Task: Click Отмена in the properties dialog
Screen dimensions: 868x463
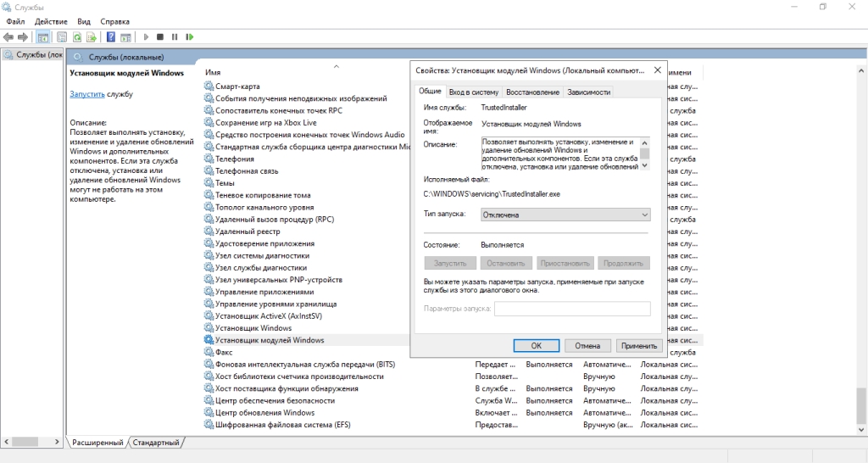Action: [587, 346]
